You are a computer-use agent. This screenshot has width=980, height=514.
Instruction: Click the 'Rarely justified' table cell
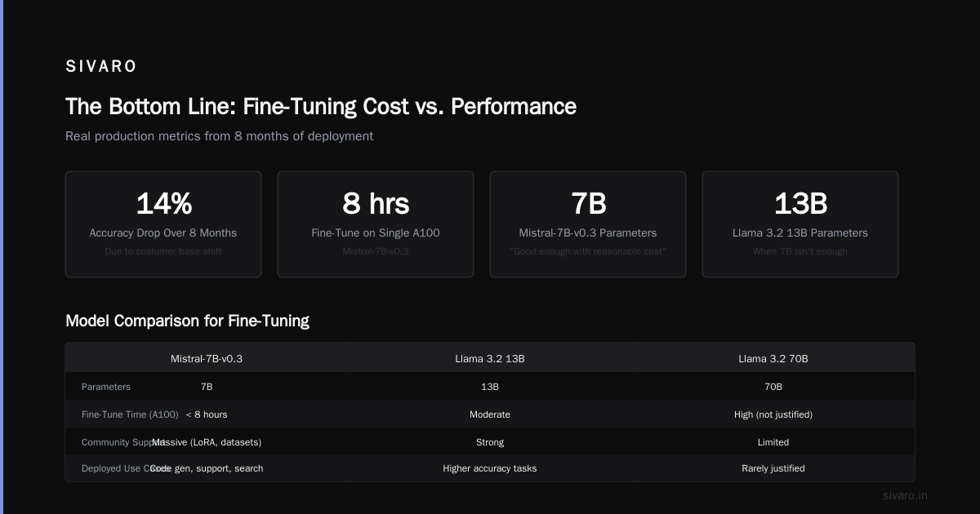773,468
